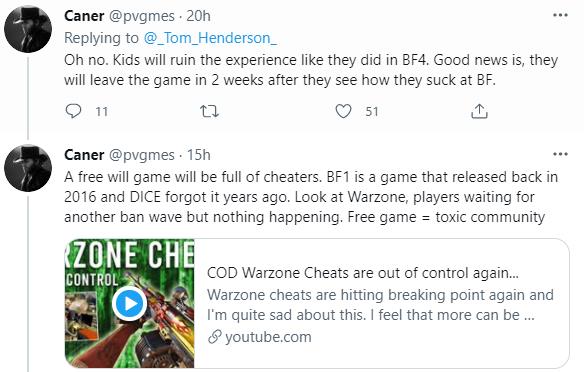This screenshot has width=584, height=372.
Task: Open the 20h timestamp of first tweet
Action: pos(199,16)
